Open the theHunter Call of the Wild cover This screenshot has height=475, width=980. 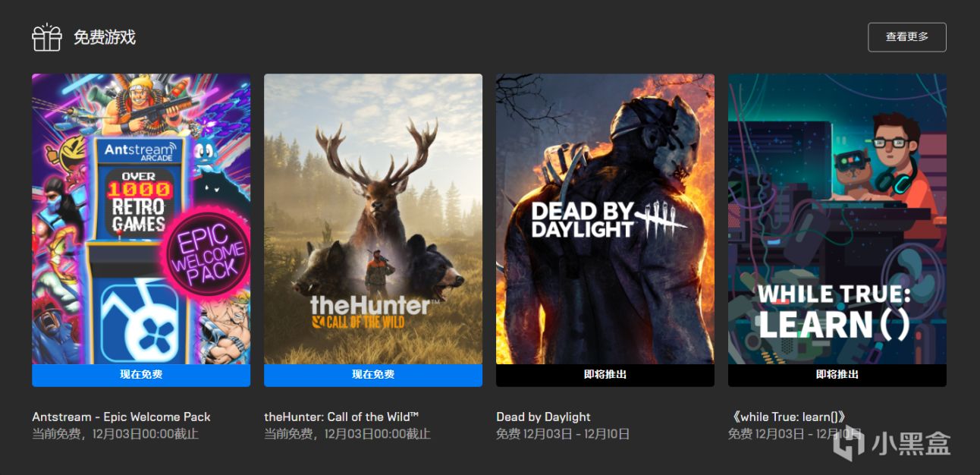[x=373, y=219]
